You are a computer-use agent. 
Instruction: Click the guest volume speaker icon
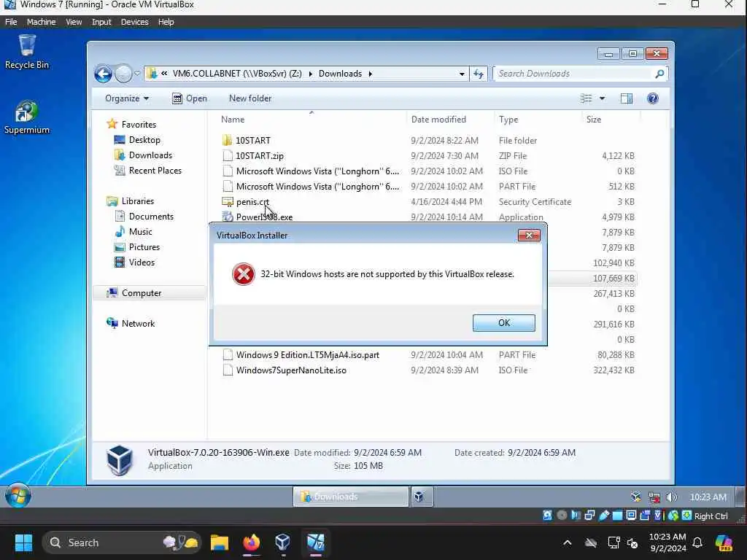click(671, 497)
